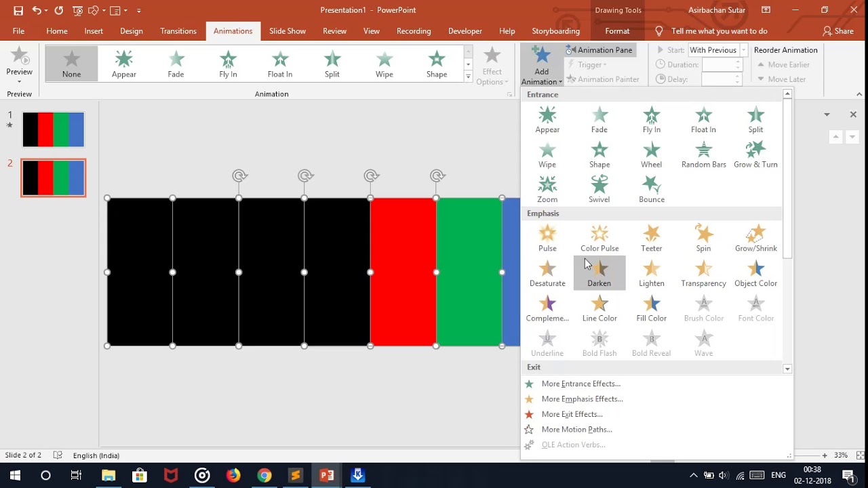The height and width of the screenshot is (488, 868).
Task: Click the Share button
Action: point(838,31)
